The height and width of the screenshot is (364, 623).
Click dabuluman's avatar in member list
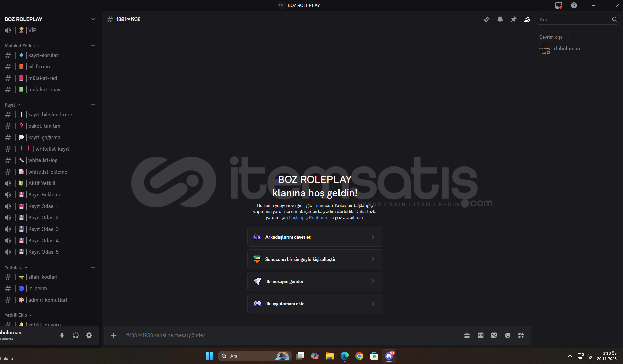click(545, 49)
